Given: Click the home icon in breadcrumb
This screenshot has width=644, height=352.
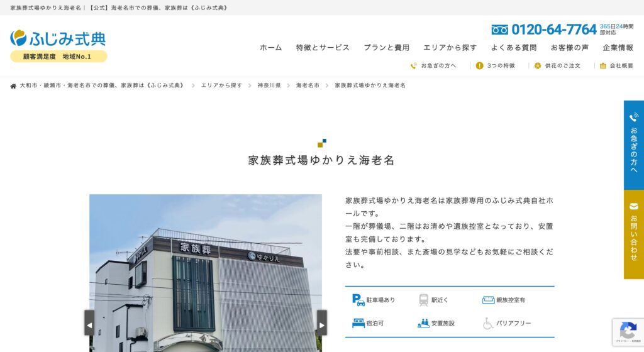Looking at the screenshot, I should [x=13, y=85].
